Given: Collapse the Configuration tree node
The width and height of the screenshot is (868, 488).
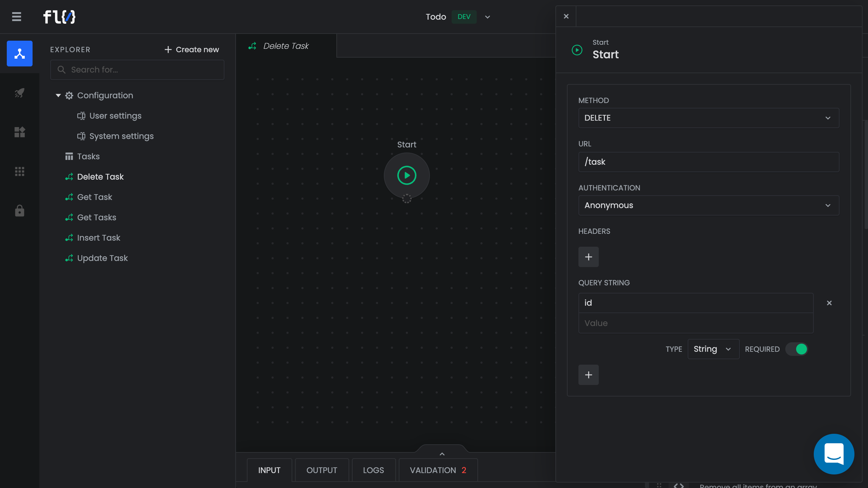Looking at the screenshot, I should point(58,96).
